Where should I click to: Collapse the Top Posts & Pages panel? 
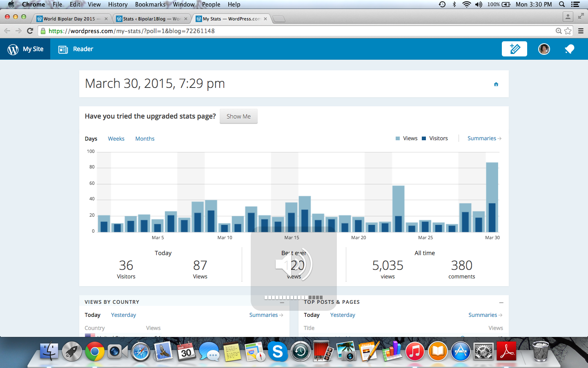(x=501, y=303)
